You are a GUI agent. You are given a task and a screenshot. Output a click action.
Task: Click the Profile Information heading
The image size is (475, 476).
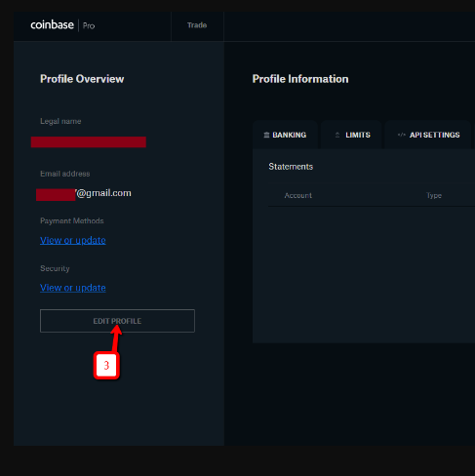click(x=300, y=79)
